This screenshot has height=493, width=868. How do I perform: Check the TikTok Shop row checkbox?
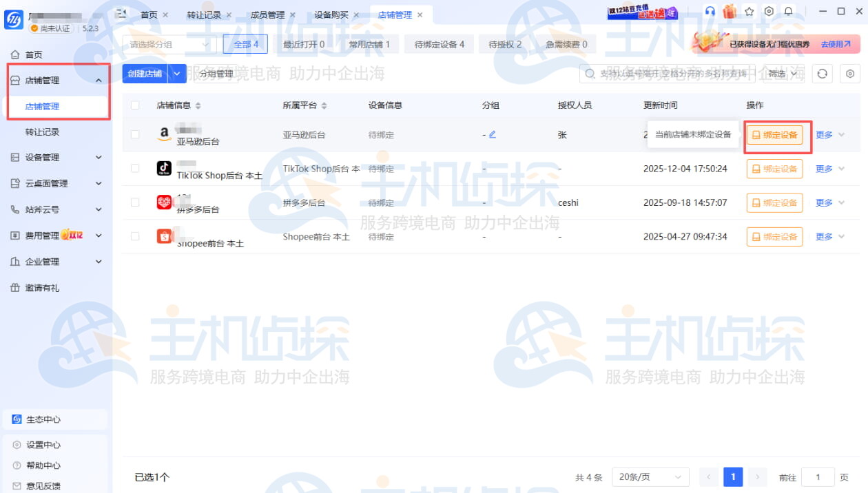pos(135,169)
